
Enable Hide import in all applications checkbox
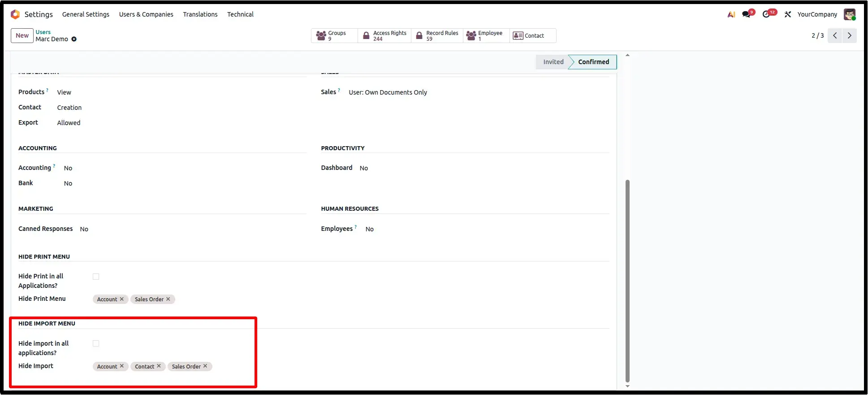point(96,343)
